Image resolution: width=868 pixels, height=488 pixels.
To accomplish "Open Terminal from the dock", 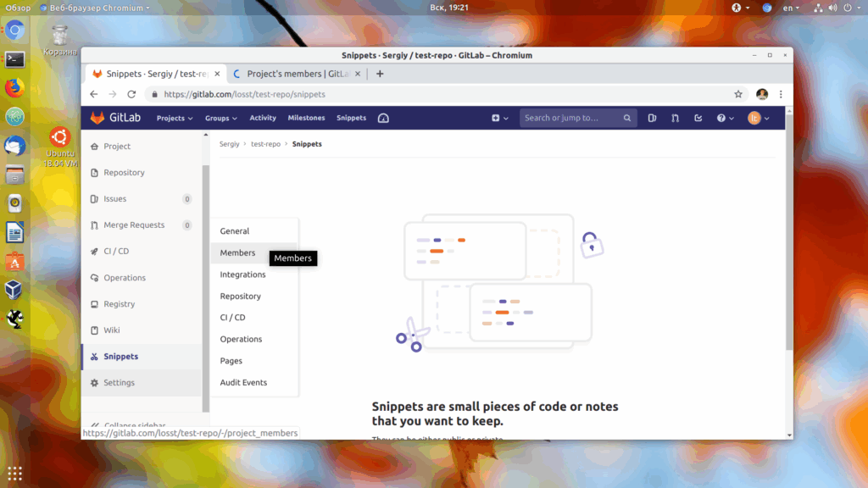I will coord(15,59).
